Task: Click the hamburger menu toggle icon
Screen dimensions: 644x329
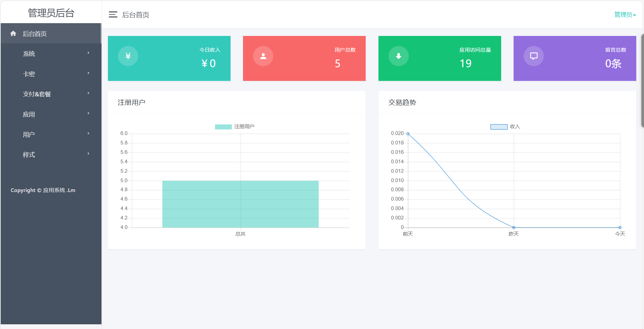Action: (x=113, y=14)
